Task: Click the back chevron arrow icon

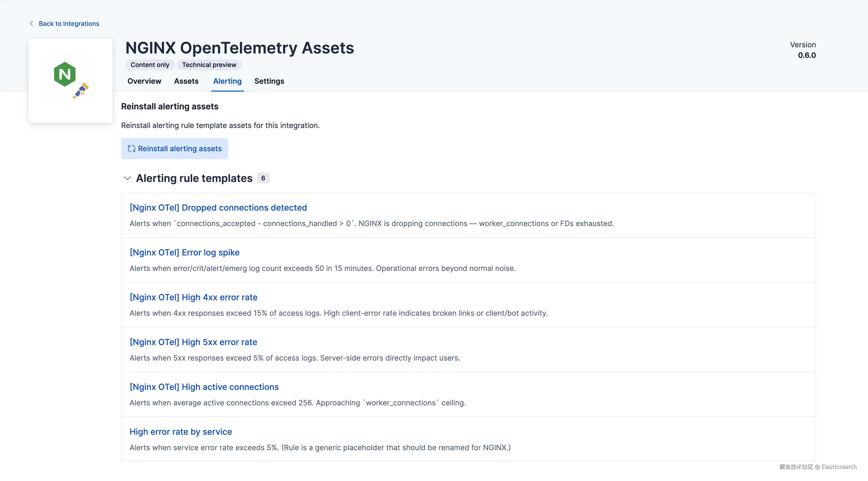Action: tap(31, 24)
